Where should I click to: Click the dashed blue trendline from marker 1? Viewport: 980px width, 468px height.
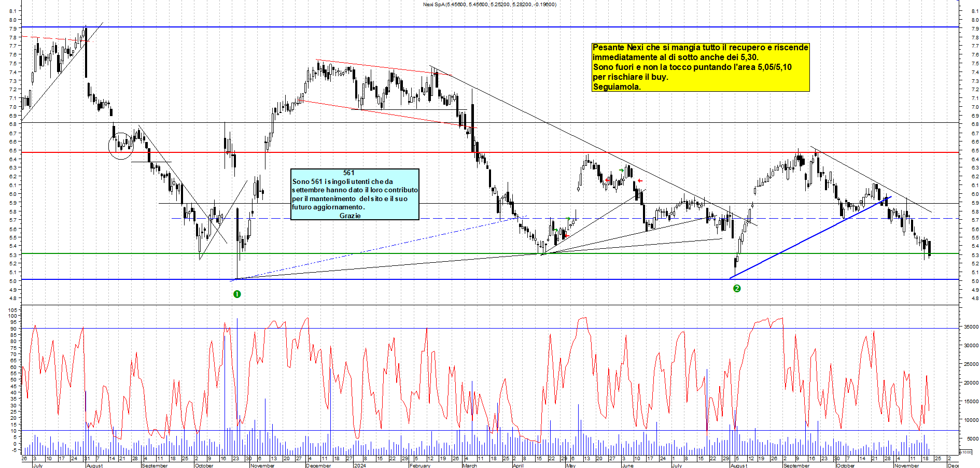coord(379,248)
